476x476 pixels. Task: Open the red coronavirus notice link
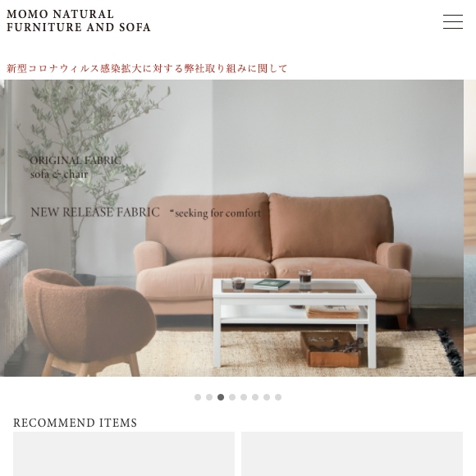147,68
